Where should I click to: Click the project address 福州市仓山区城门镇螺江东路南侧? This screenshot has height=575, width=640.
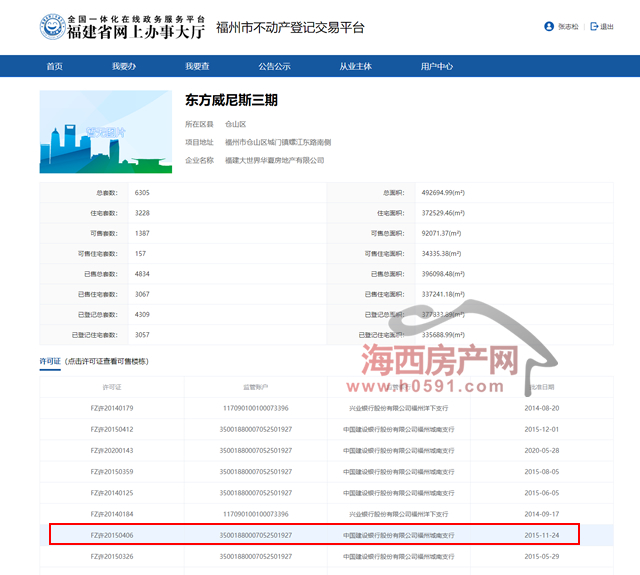pos(278,142)
